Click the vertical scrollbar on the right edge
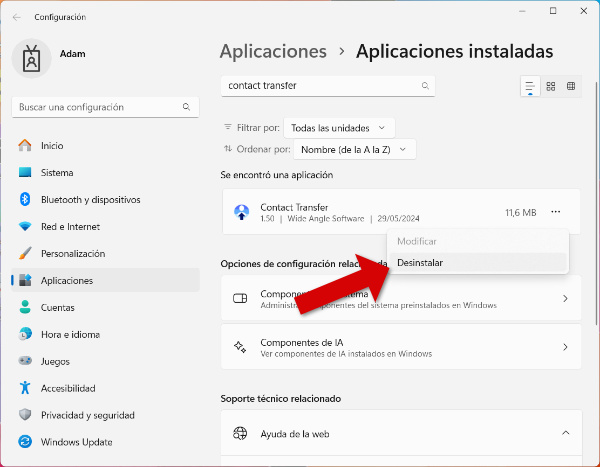The image size is (600, 467). (597, 203)
